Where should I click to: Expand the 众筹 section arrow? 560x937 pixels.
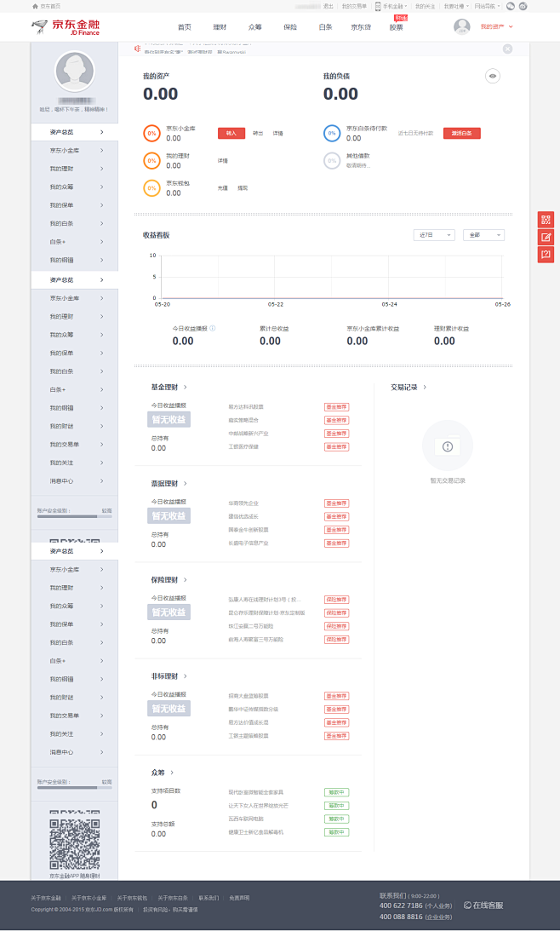[172, 773]
